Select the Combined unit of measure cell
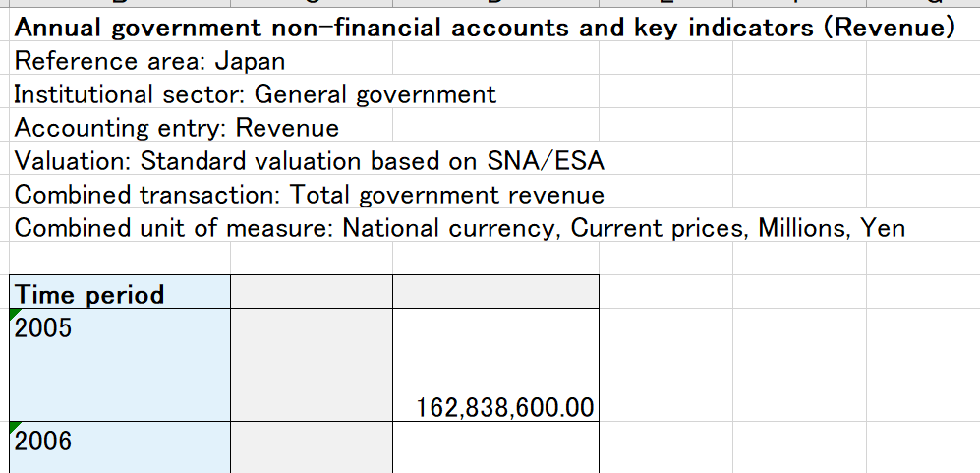980x473 pixels. tap(460, 228)
